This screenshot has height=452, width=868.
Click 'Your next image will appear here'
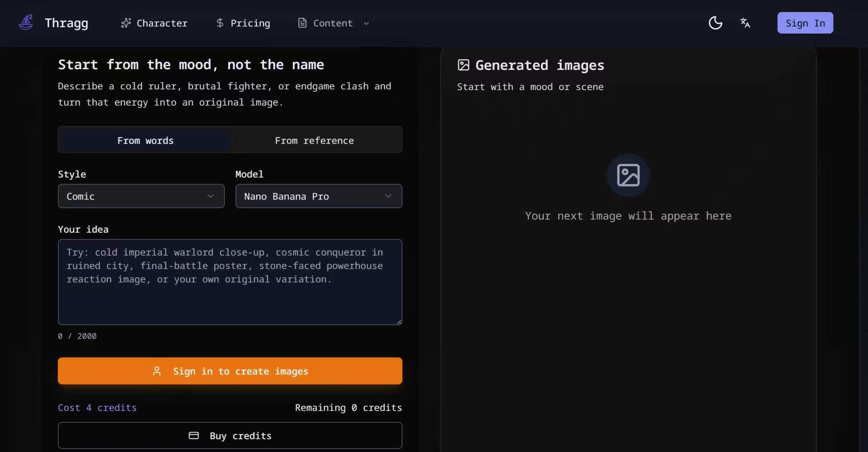tap(628, 216)
